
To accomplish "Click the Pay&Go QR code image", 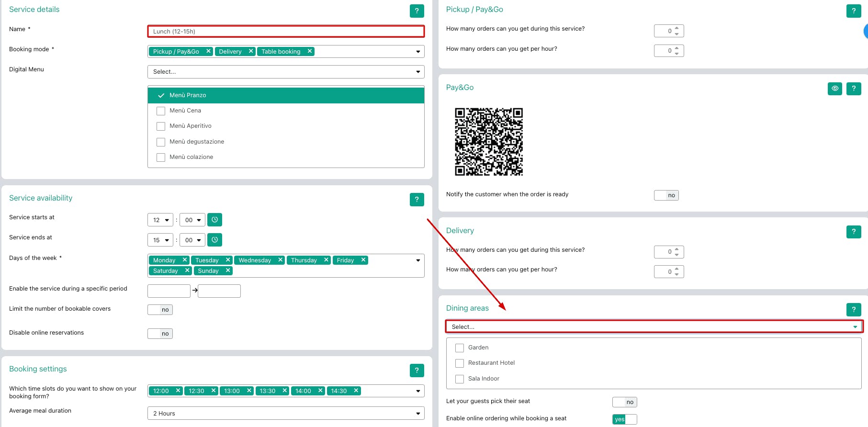I will (x=489, y=142).
